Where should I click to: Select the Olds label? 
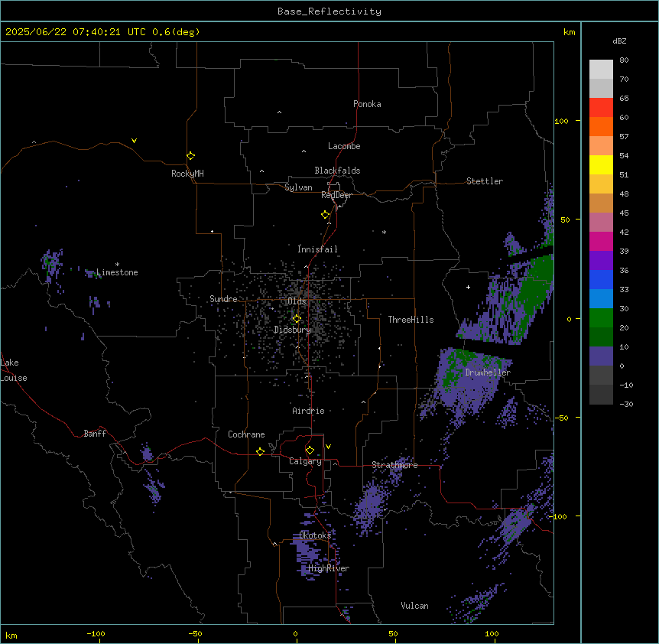pos(297,301)
